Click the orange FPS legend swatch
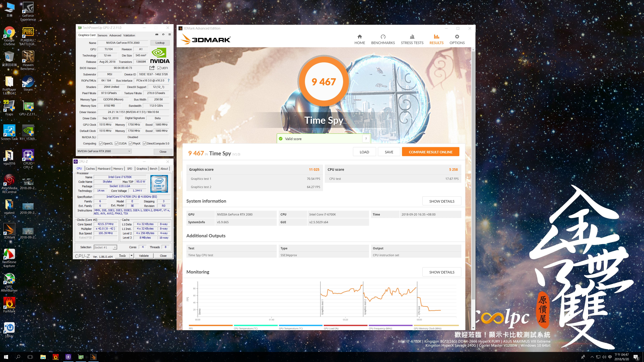This screenshot has height=362, width=644. point(211,325)
